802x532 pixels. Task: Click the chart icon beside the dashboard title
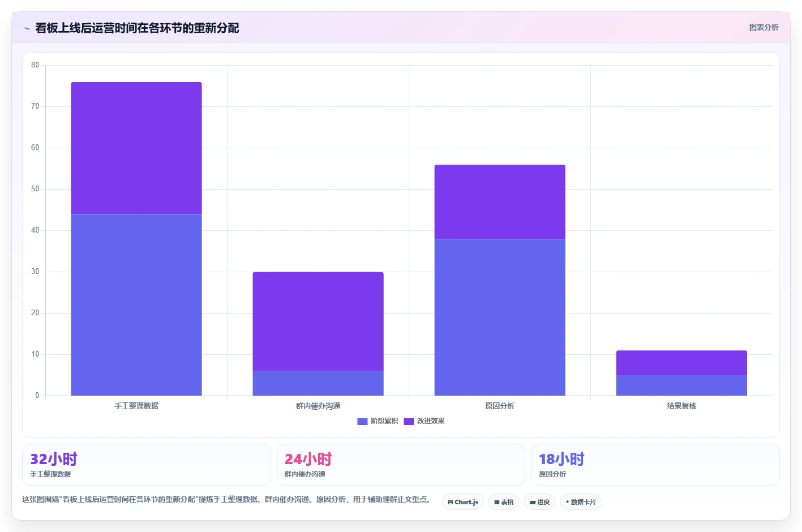click(27, 28)
